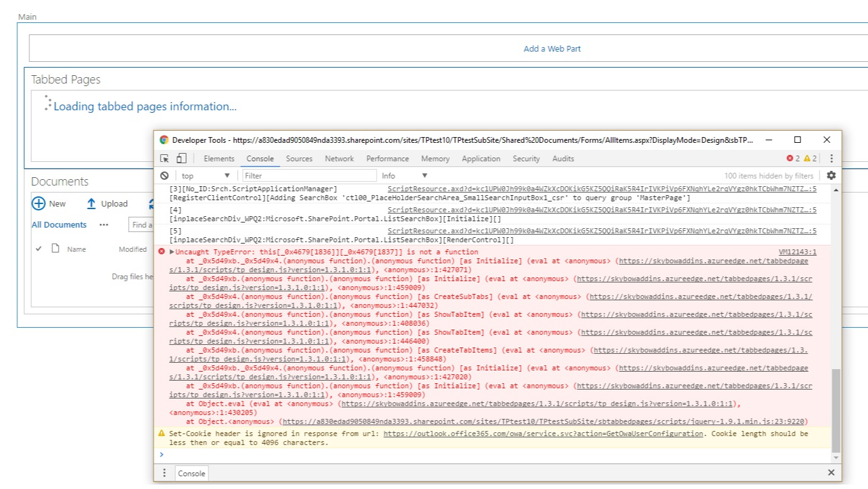868x489 pixels.
Task: Click the console Filter input field
Action: coord(309,175)
